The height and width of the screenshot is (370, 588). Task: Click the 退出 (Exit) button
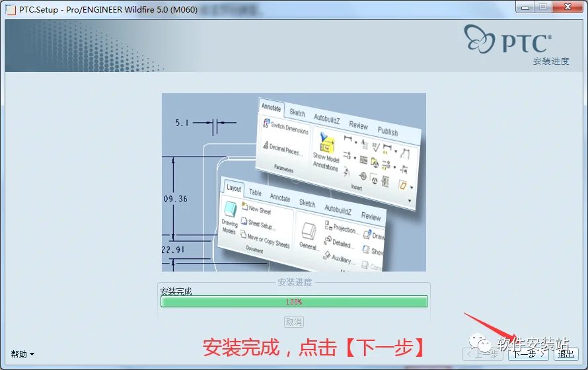(x=566, y=354)
